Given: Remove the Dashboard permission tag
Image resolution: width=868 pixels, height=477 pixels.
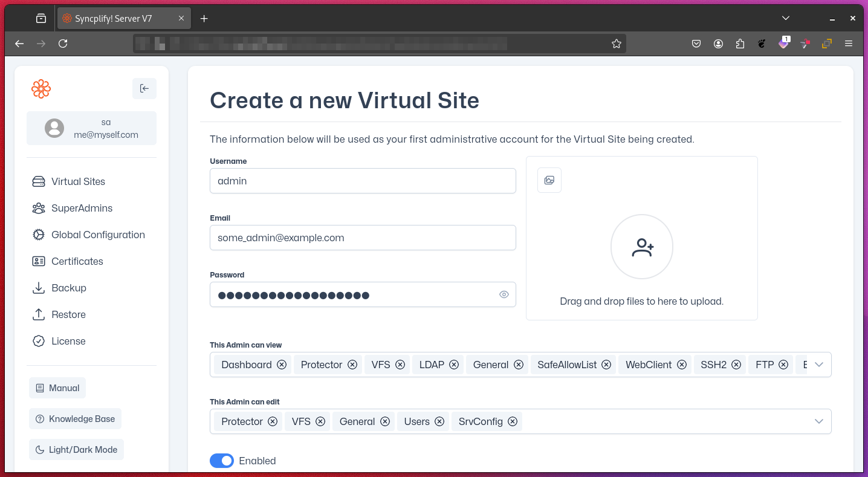Looking at the screenshot, I should (x=282, y=365).
